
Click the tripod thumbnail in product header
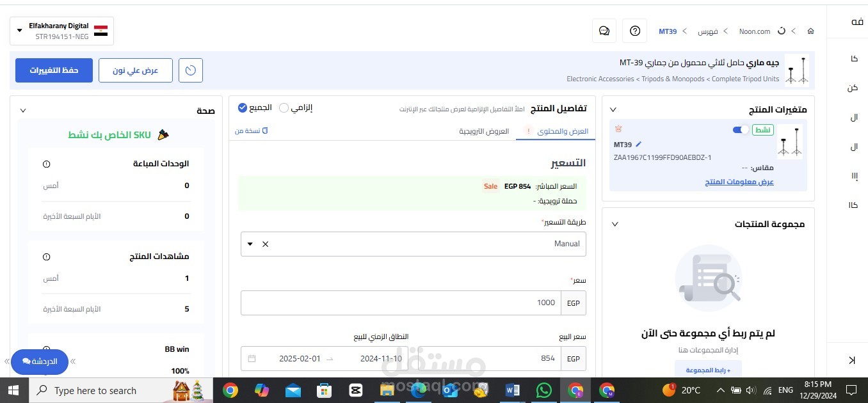click(x=797, y=70)
